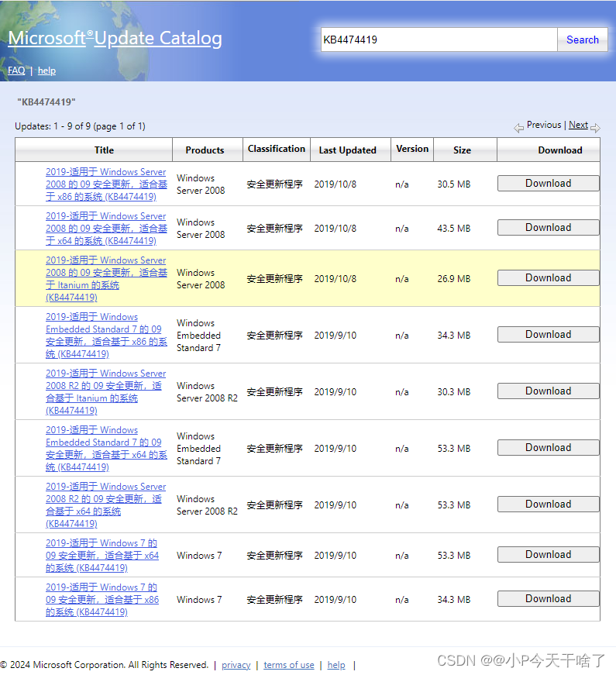Sort results by Classification column
Screen dimensions: 616x675
click(277, 149)
